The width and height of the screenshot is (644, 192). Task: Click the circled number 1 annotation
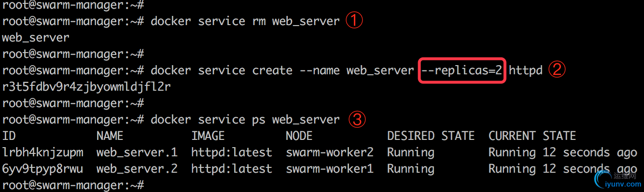tap(355, 21)
